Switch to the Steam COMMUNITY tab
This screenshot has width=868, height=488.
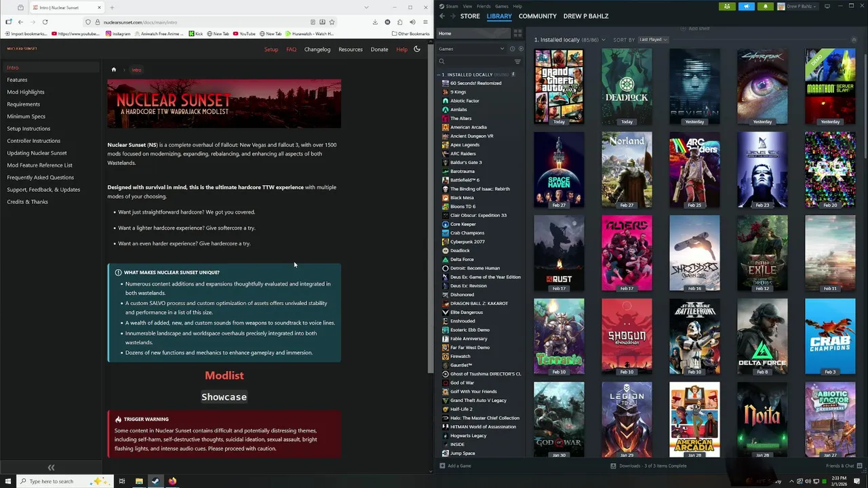click(538, 16)
